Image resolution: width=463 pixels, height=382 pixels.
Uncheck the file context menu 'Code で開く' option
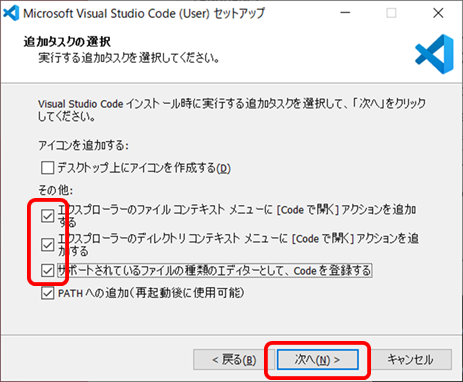(x=47, y=216)
